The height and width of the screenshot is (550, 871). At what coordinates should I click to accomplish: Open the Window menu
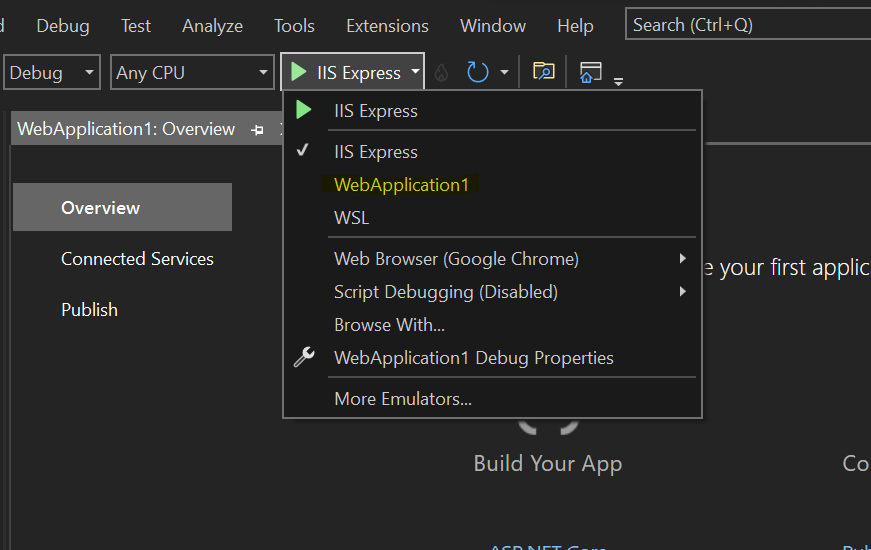(x=493, y=26)
